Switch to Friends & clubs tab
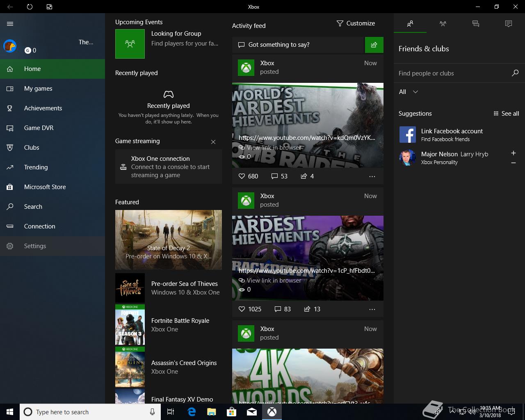The width and height of the screenshot is (525, 420). (x=410, y=24)
